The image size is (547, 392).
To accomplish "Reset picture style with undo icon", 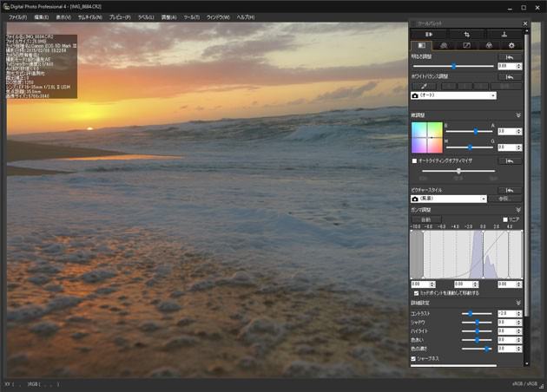I will point(511,189).
